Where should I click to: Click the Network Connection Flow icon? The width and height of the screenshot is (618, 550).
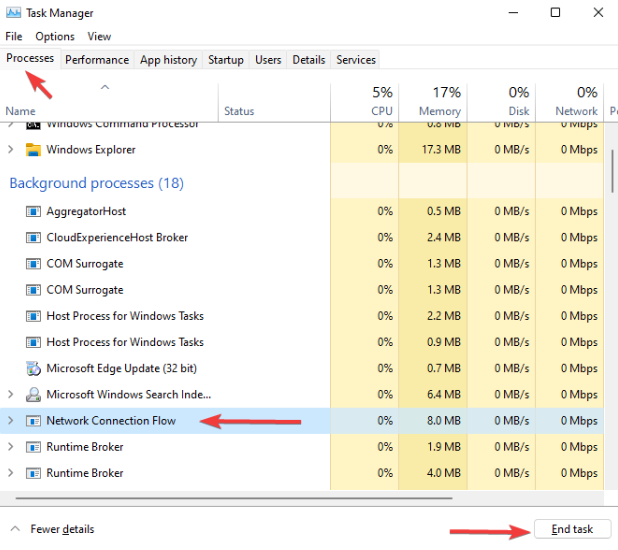click(33, 421)
